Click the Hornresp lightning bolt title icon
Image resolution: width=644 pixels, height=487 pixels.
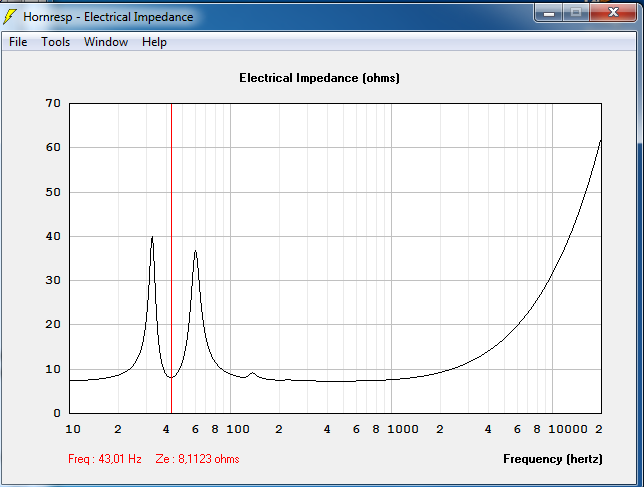pyautogui.click(x=9, y=16)
